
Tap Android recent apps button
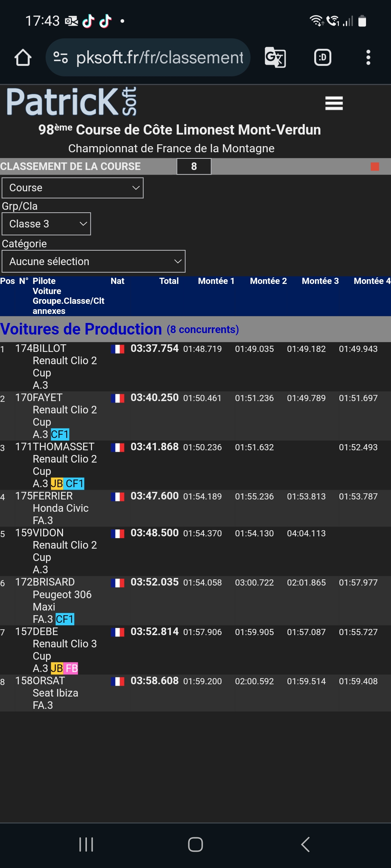point(86,844)
